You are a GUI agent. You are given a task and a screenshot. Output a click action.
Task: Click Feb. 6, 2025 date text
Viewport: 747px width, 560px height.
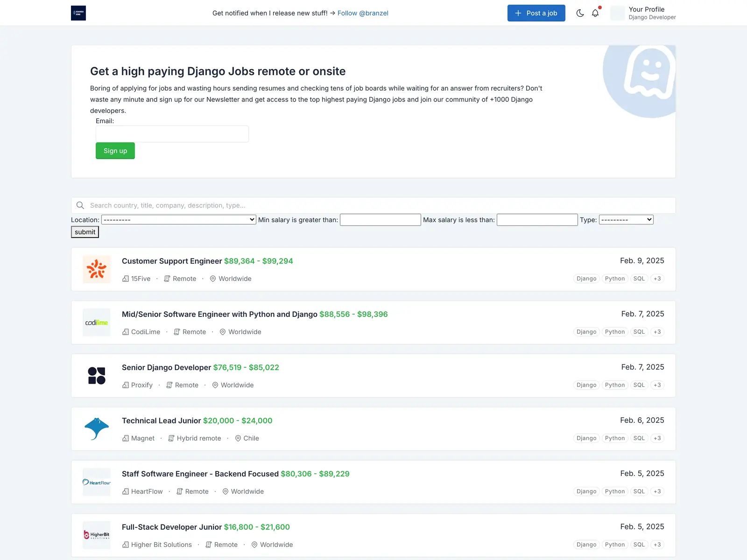pos(642,420)
